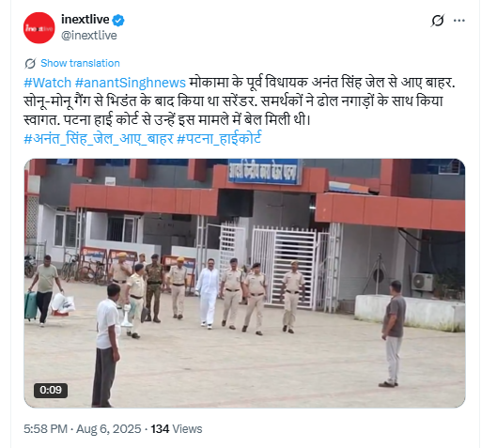Click the 0:09 video duration badge
The image size is (497, 448).
[x=51, y=390]
